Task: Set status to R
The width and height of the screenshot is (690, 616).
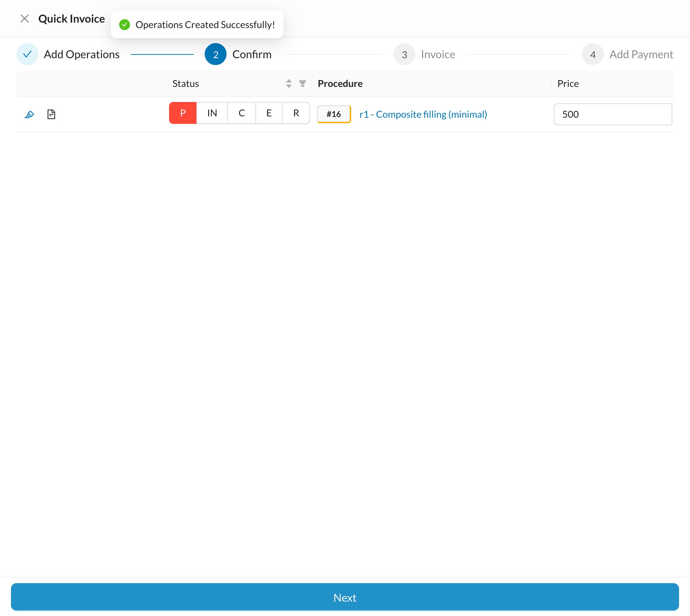Action: click(x=296, y=113)
